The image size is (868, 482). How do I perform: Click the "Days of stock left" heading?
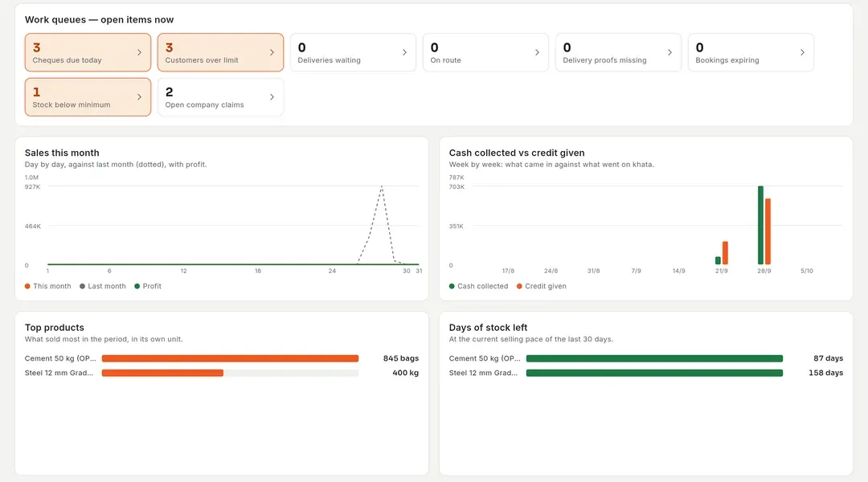(x=488, y=328)
